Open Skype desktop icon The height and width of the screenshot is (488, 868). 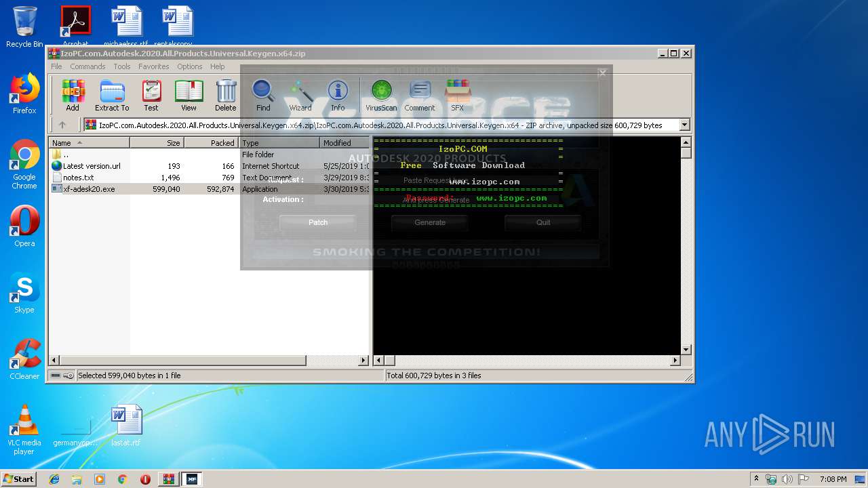click(x=24, y=293)
